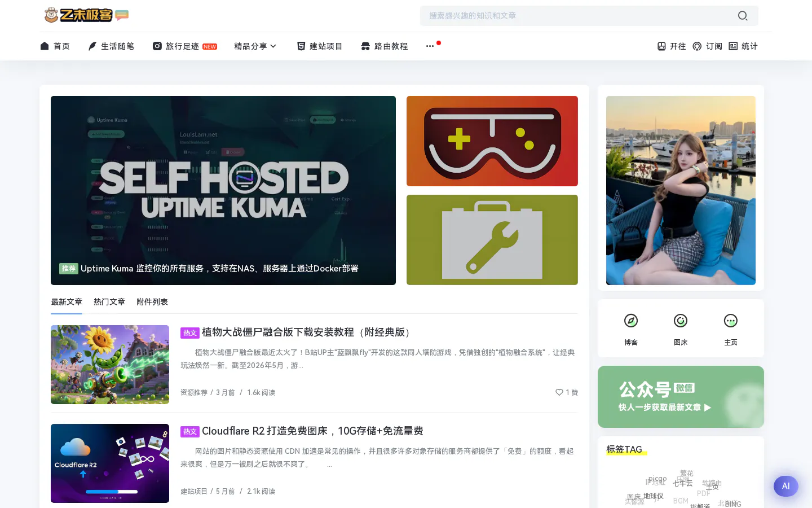Open the game controller banner
This screenshot has height=508, width=812.
pos(492,141)
